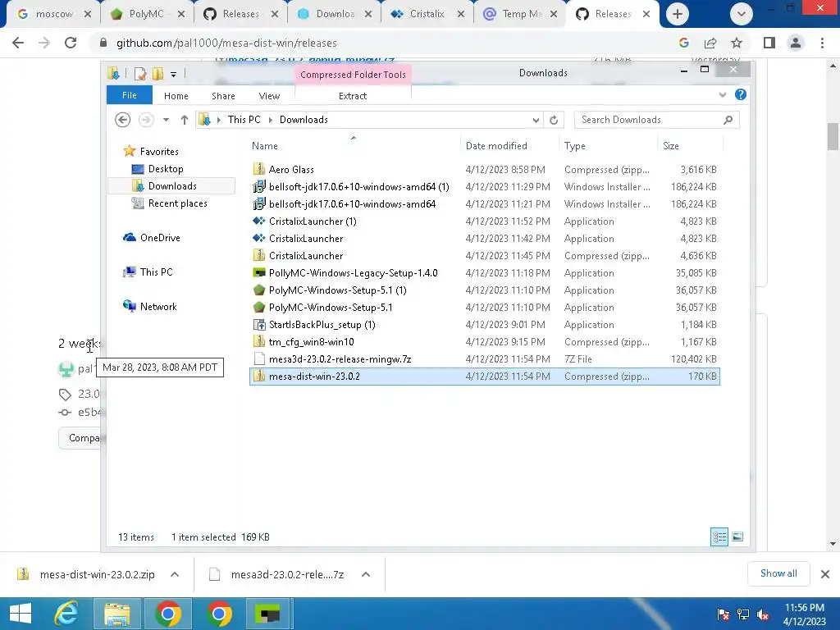Click Properties quick access toolbar icon
Viewport: 840px width, 630px height.
140,74
